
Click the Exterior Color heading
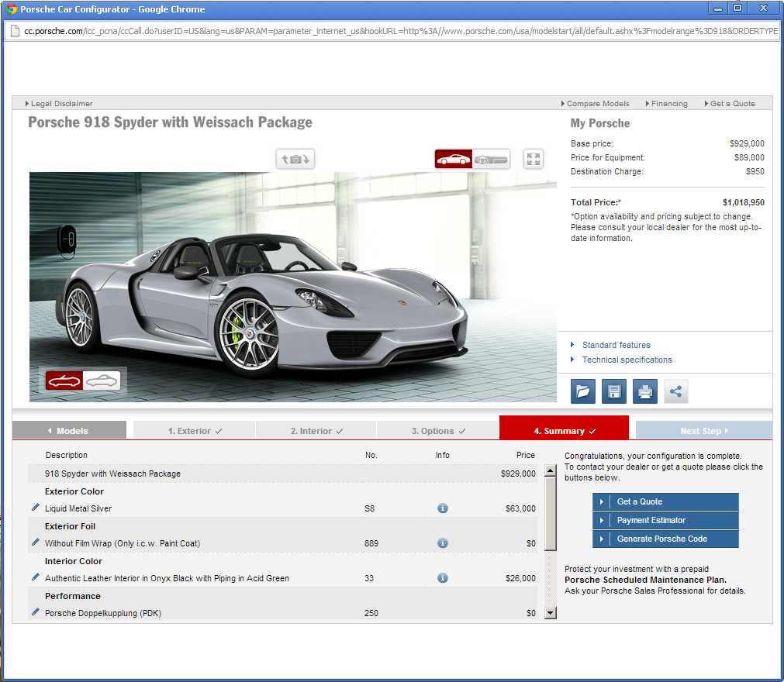click(x=74, y=491)
